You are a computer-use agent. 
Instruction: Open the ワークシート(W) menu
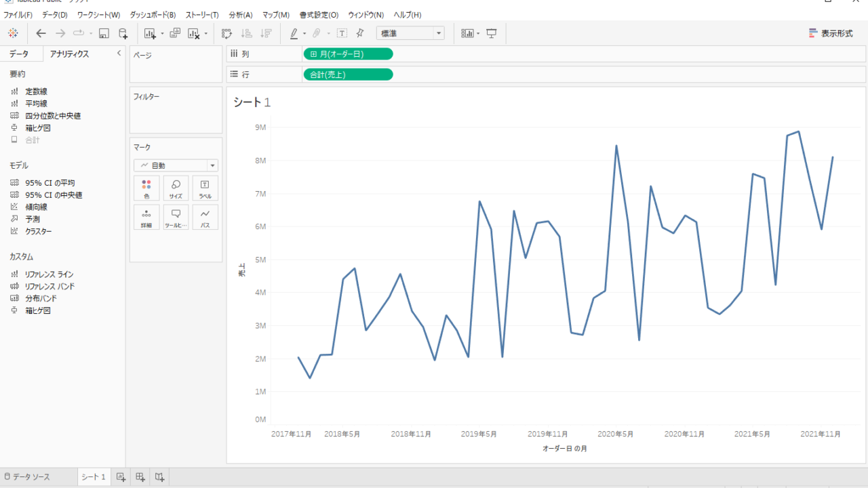98,15
